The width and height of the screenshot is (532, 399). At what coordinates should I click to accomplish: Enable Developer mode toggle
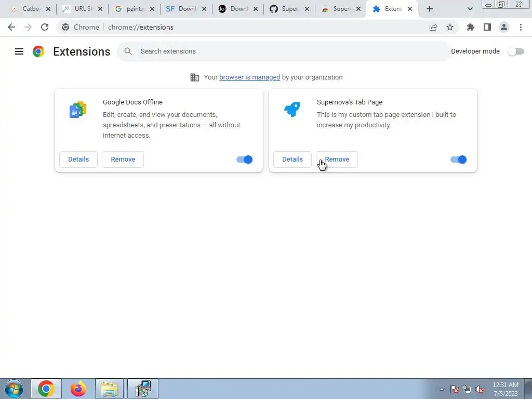click(516, 51)
